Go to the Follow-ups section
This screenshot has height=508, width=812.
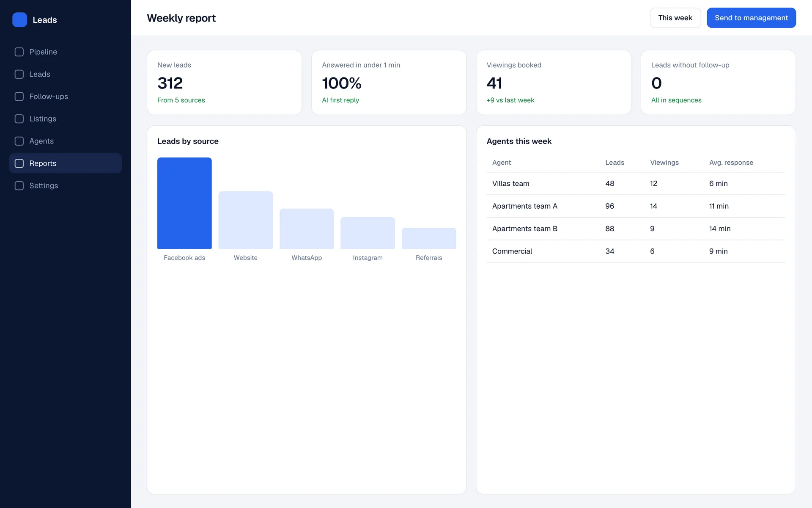tap(65, 97)
